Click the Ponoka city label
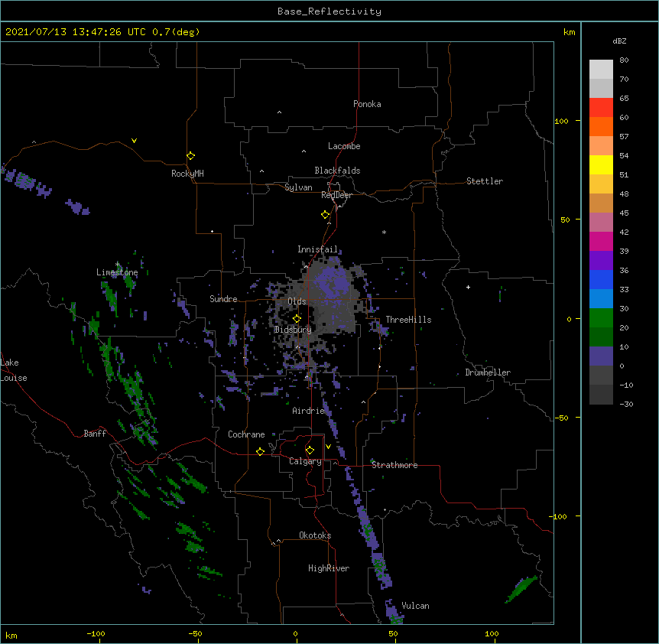 (x=367, y=104)
